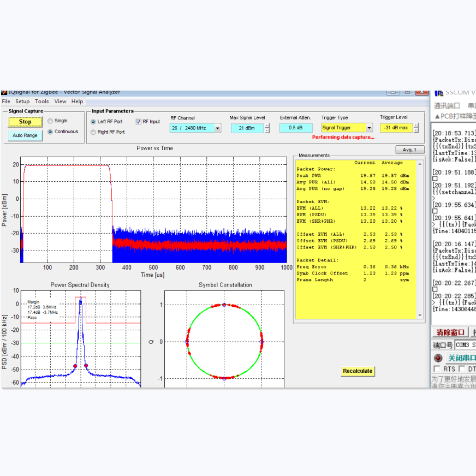Viewport: 476px width, 476px height.
Task: Click the Auto Range button
Action: tap(25, 135)
